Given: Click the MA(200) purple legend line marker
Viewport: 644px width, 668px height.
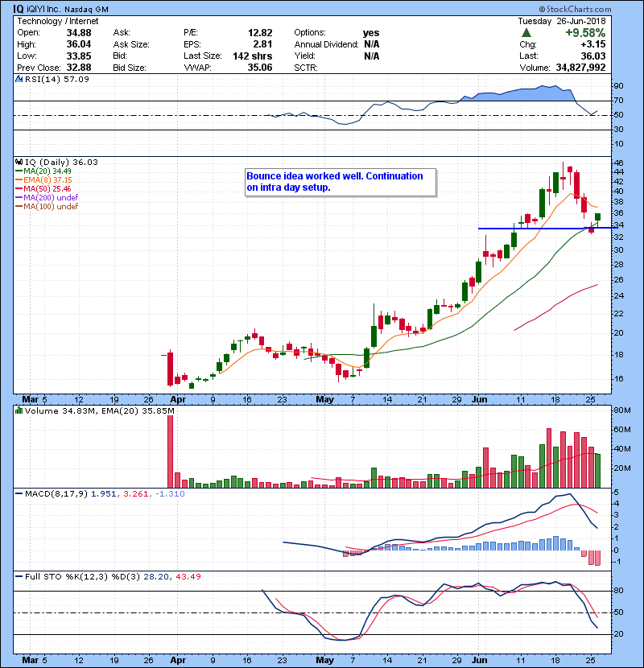Looking at the screenshot, I should point(19,197).
